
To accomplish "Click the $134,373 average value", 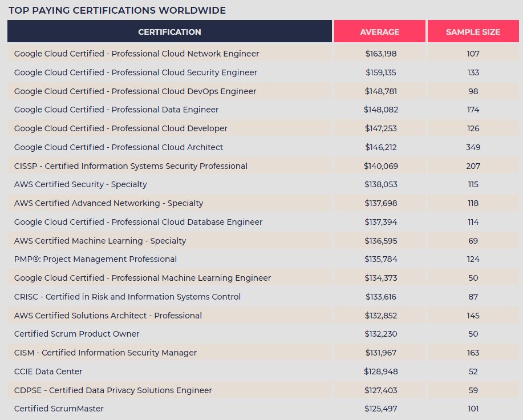I will pos(380,277).
